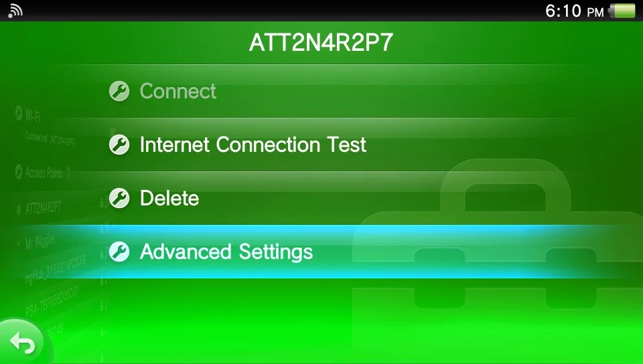Tap faded Connected status text under Wi-Fi
Image resolution: width=643 pixels, height=364 pixels.
(50, 139)
